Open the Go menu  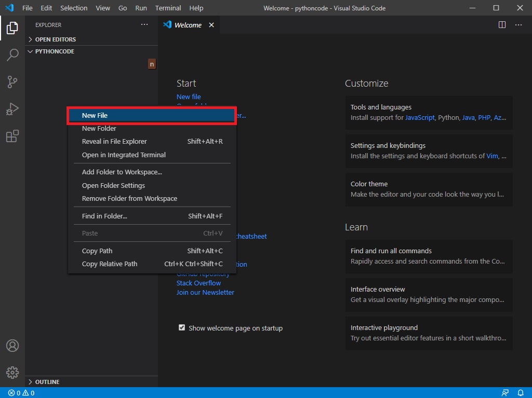point(123,8)
